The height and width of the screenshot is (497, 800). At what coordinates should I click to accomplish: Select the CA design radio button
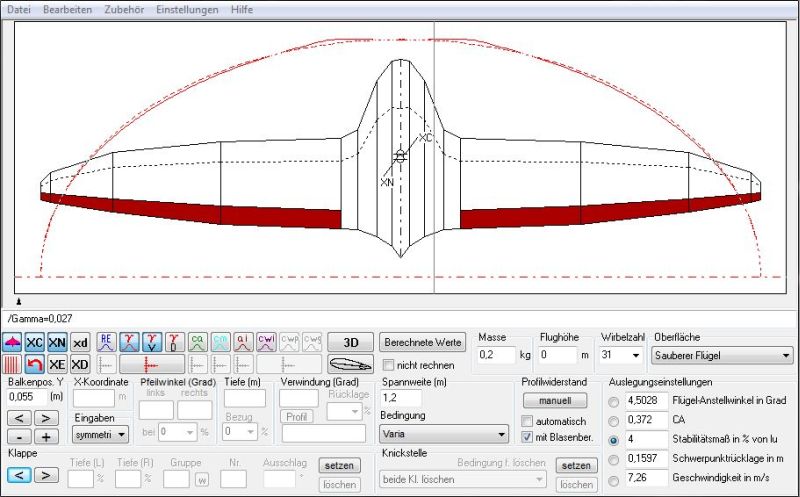(x=614, y=420)
